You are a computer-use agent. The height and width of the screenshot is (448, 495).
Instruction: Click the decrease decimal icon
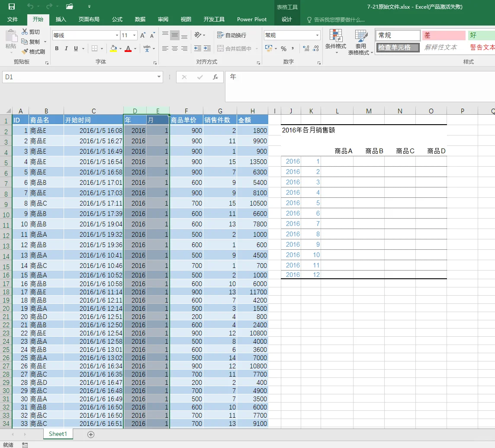[x=316, y=48]
